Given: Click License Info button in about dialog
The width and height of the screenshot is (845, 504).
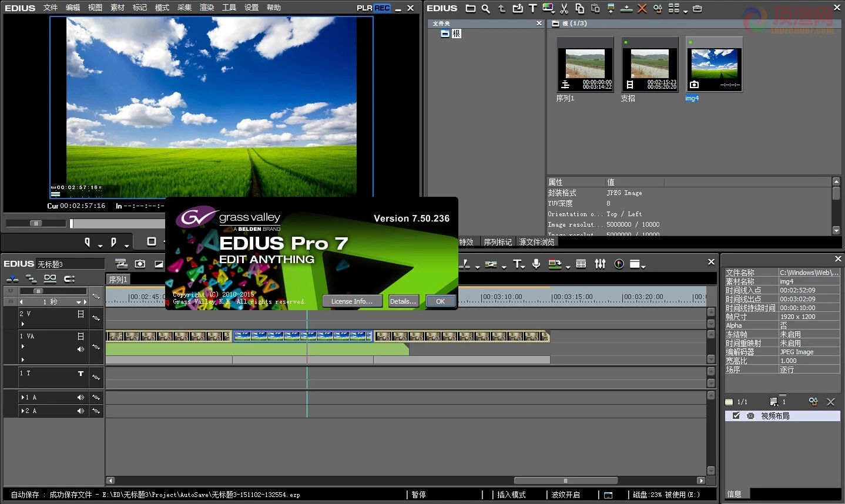Looking at the screenshot, I should click(x=351, y=301).
